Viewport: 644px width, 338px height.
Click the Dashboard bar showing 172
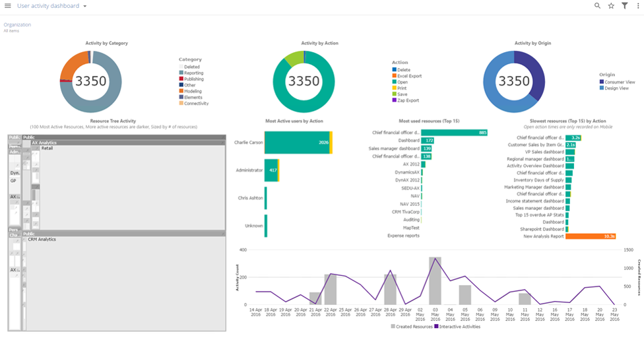(428, 141)
